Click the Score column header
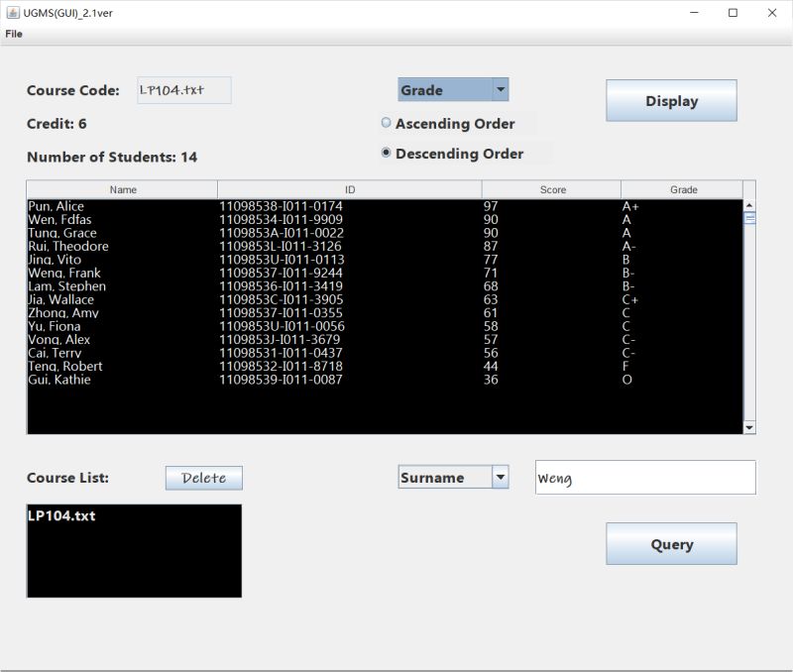The height and width of the screenshot is (672, 793). 552,189
